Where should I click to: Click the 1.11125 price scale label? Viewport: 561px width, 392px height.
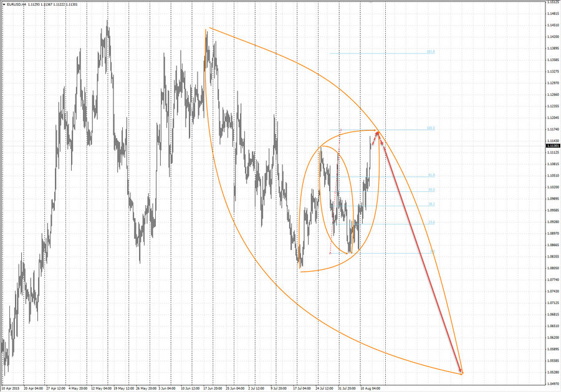coord(553,152)
